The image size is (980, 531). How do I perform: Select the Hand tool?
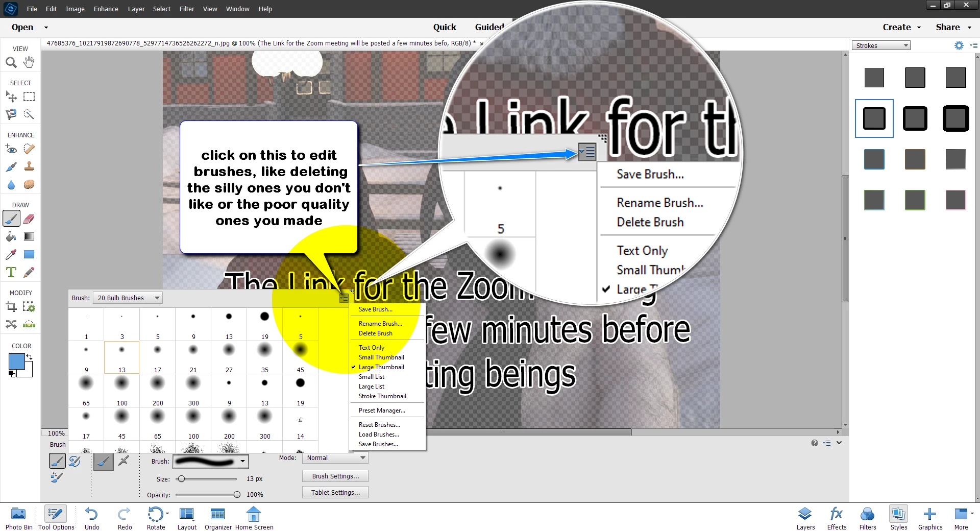click(x=29, y=62)
